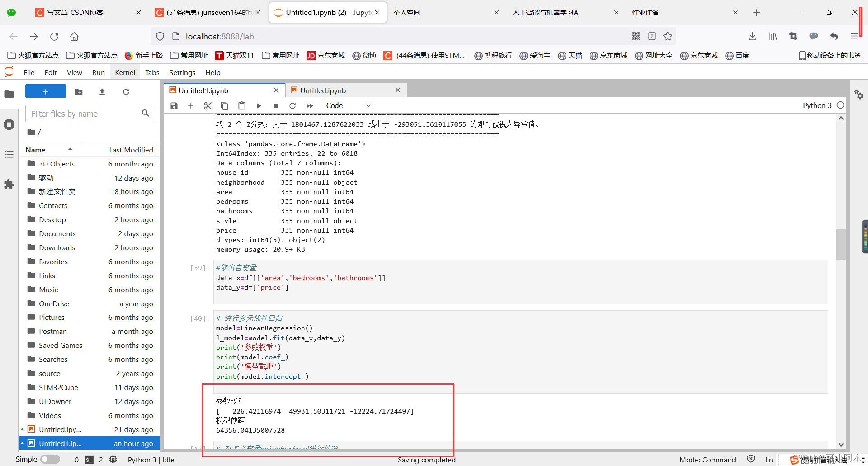
Task: Refresh the file list icon
Action: tap(126, 92)
